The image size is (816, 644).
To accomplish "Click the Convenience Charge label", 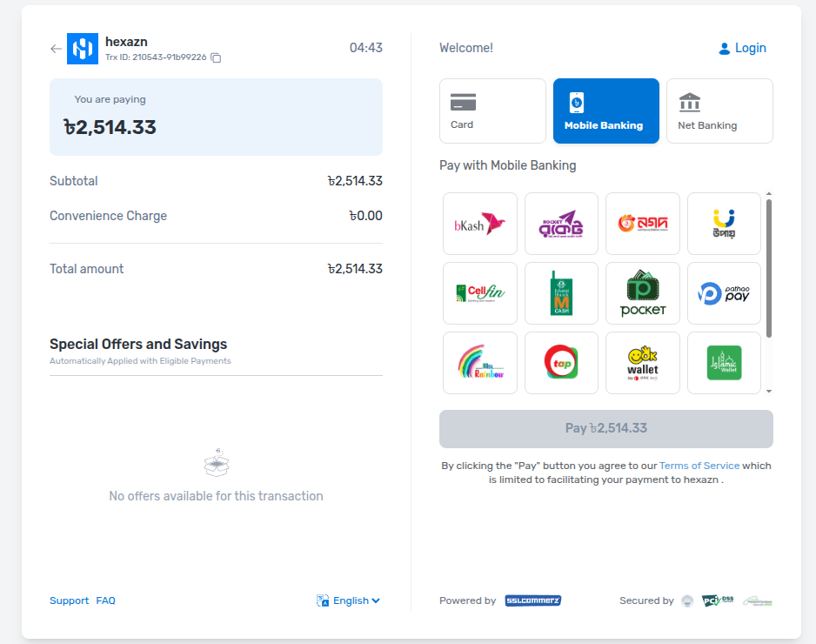I will click(108, 216).
